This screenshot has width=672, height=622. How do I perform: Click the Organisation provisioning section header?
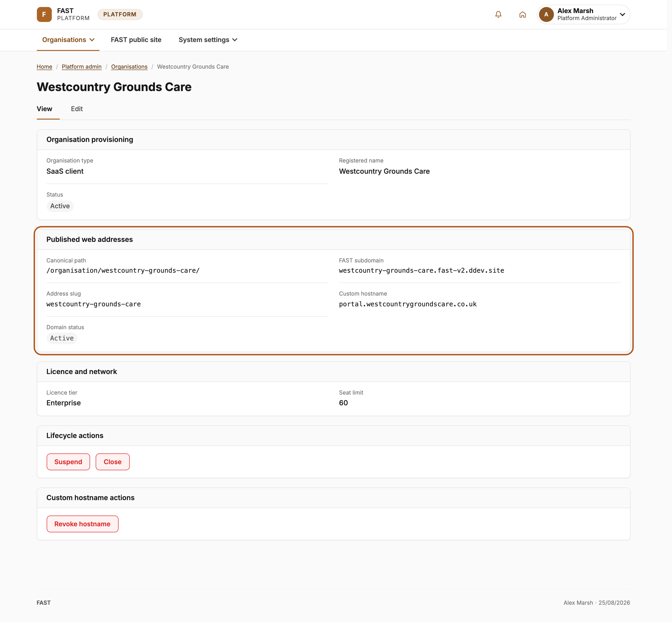pos(90,139)
